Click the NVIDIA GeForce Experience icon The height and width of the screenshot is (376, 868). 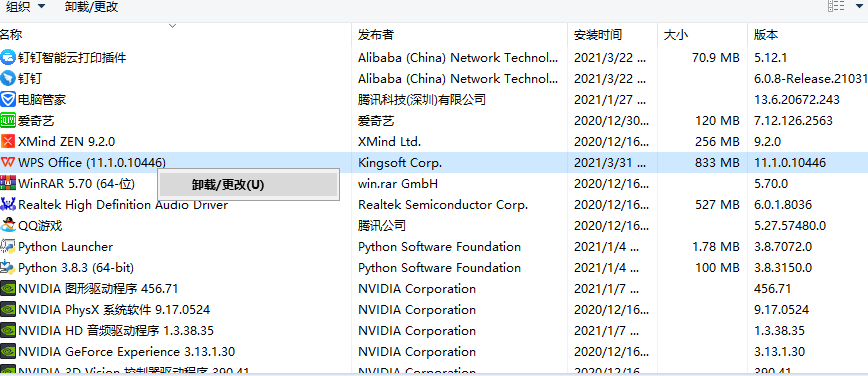(x=8, y=352)
